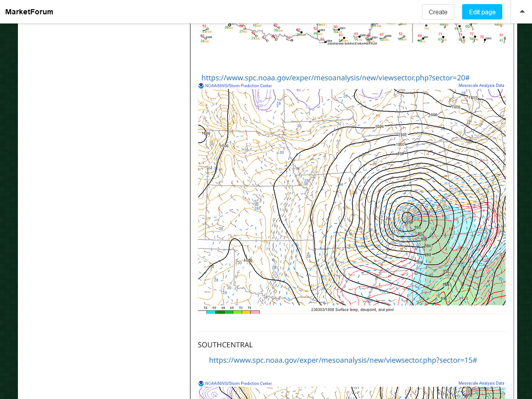Click the NOAA logo icon above the surface temp map
Screen dimensions: 532x399
click(x=201, y=86)
